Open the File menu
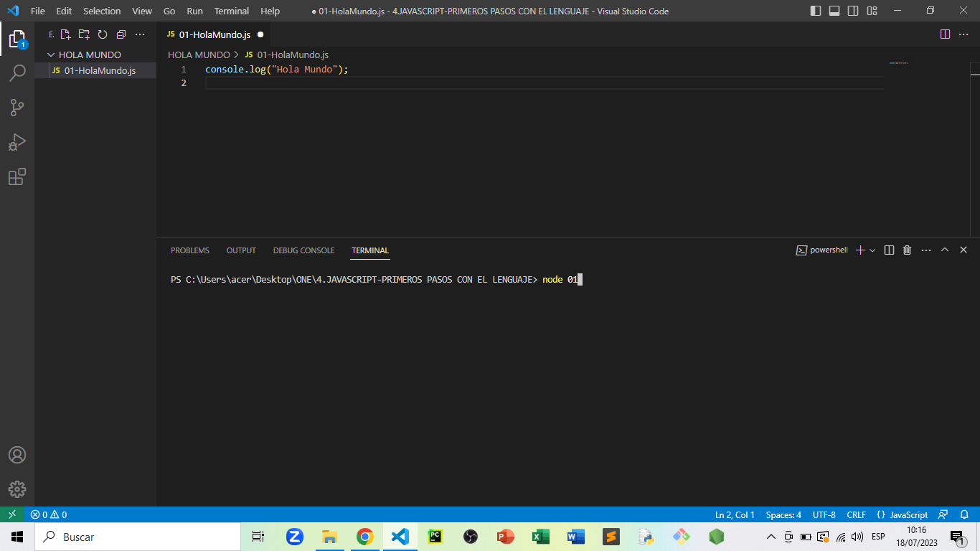The height and width of the screenshot is (551, 980). (38, 11)
